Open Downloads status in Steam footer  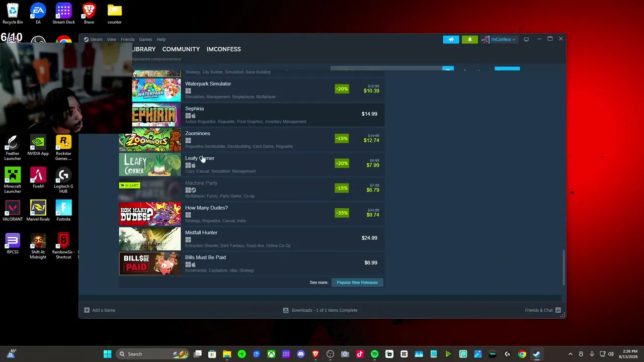(x=320, y=310)
